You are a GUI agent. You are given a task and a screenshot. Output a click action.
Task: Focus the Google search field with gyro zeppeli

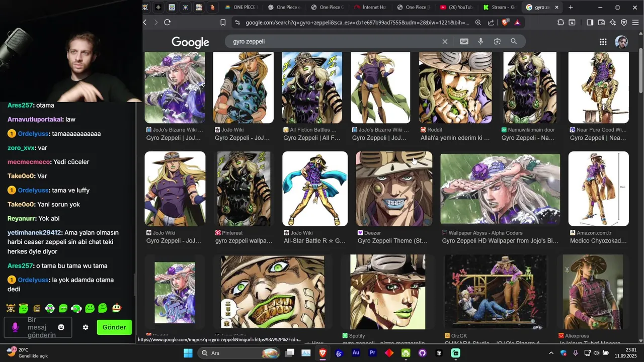[x=332, y=42]
